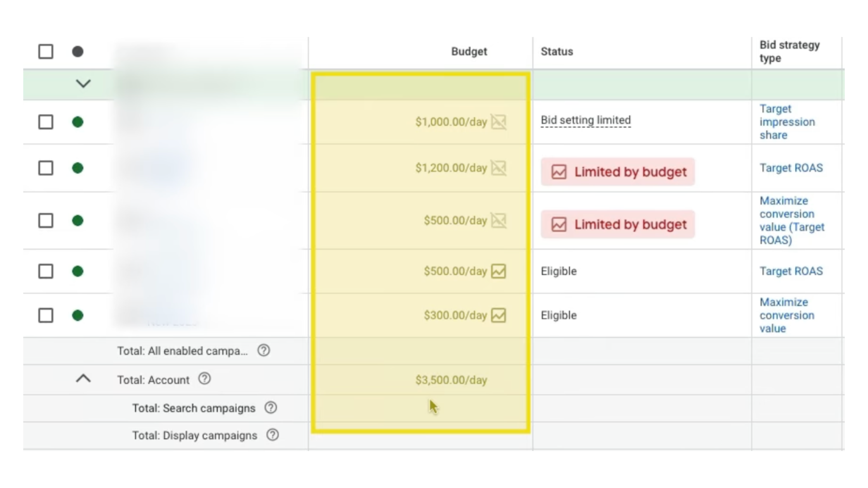Click first Limited by budget status badge
This screenshot has width=868, height=488.
point(618,172)
